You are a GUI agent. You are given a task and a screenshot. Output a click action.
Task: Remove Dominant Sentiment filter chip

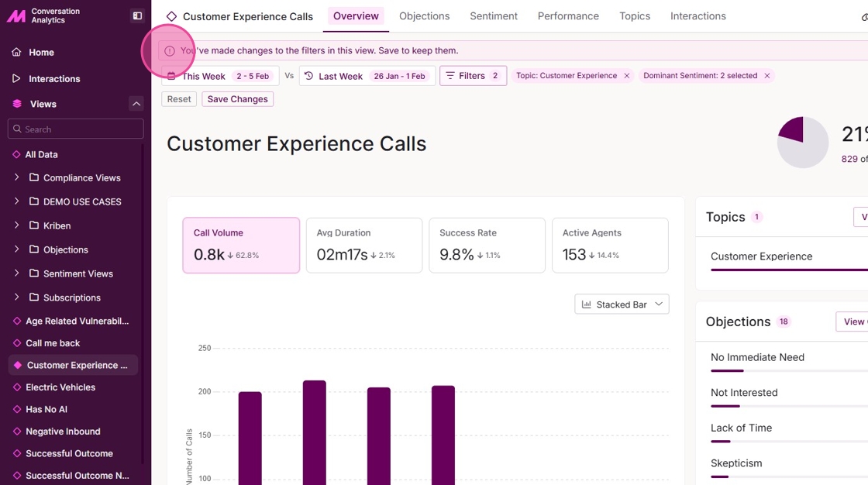[767, 76]
